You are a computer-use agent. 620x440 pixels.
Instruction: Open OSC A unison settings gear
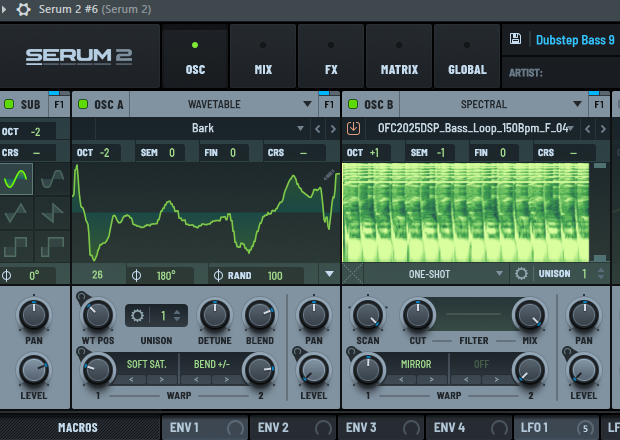pos(139,316)
